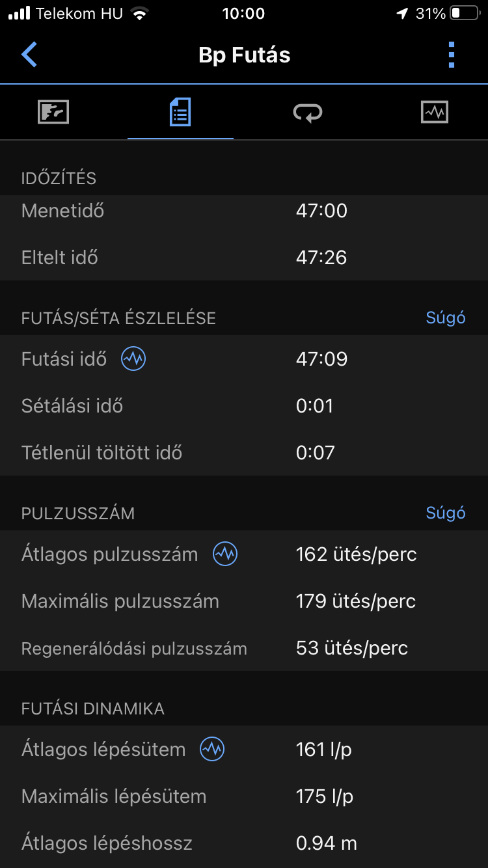Select the statistics details tab

coord(180,113)
